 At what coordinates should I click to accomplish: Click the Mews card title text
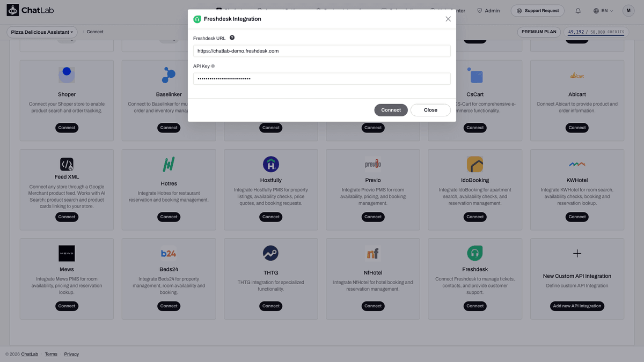pos(67,269)
